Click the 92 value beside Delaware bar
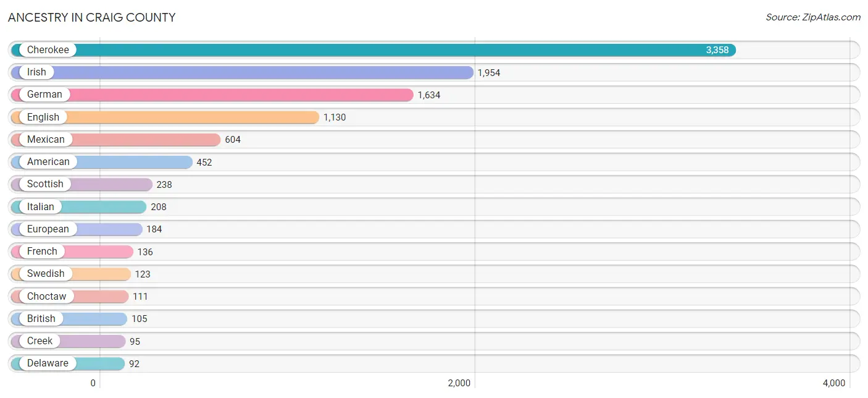 coord(134,363)
